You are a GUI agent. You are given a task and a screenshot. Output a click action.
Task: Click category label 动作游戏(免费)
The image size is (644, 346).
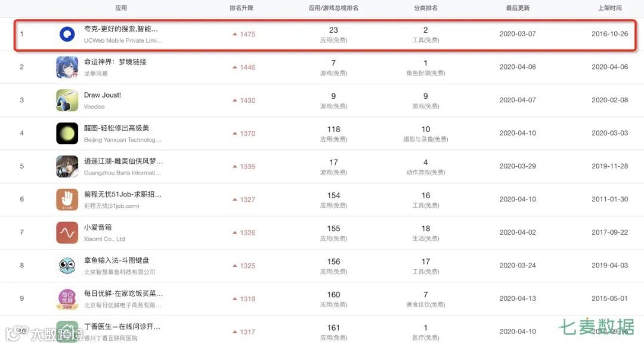click(x=426, y=173)
